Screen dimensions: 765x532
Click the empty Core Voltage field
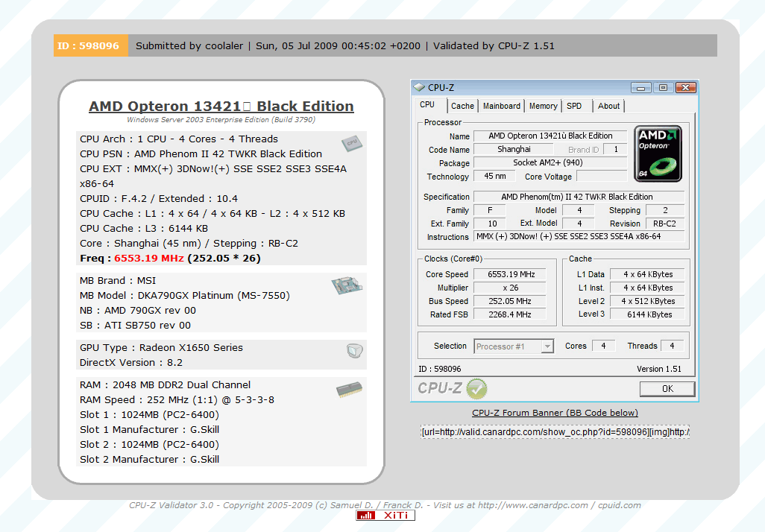coord(602,176)
